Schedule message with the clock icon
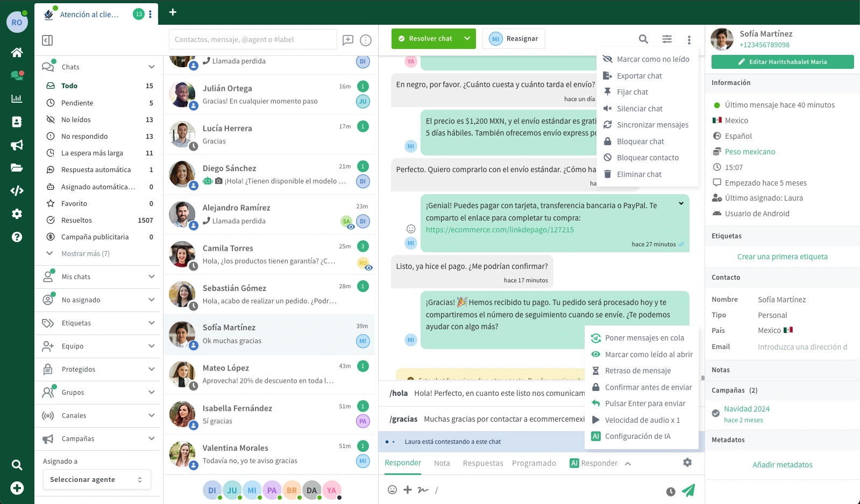The height and width of the screenshot is (504, 860). coord(671,492)
